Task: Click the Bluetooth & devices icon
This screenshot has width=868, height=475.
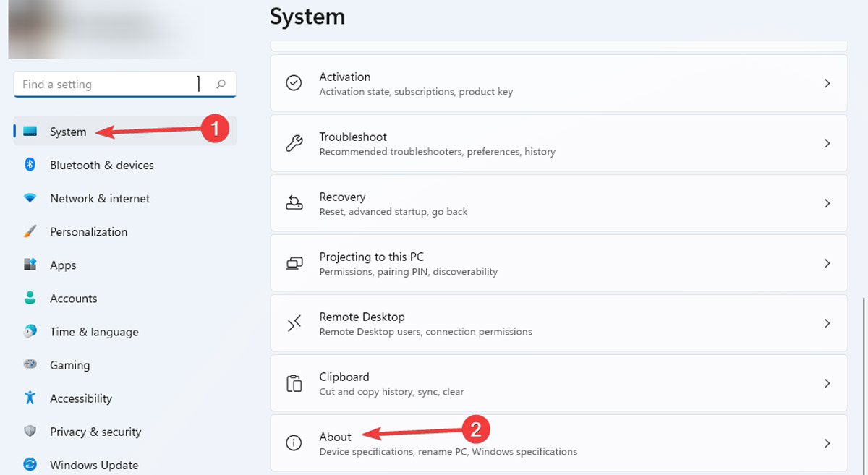Action: click(x=29, y=165)
